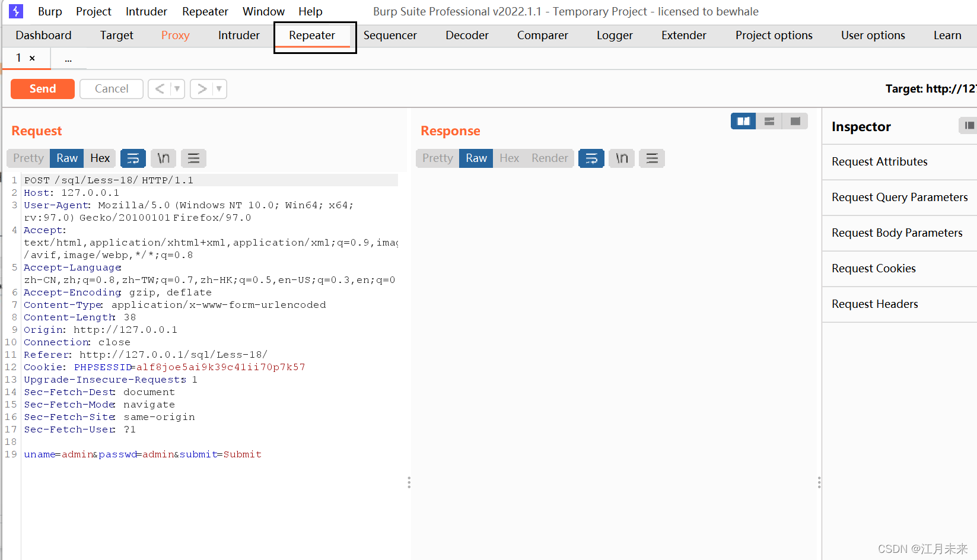
Task: Open new Repeater tab with ellipsis
Action: tap(68, 58)
